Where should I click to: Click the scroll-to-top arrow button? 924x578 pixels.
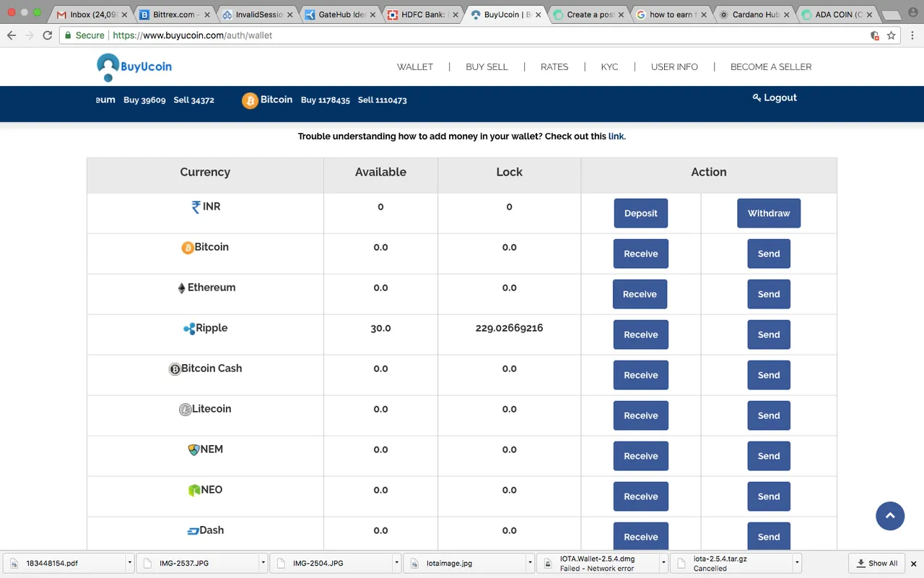tap(890, 516)
